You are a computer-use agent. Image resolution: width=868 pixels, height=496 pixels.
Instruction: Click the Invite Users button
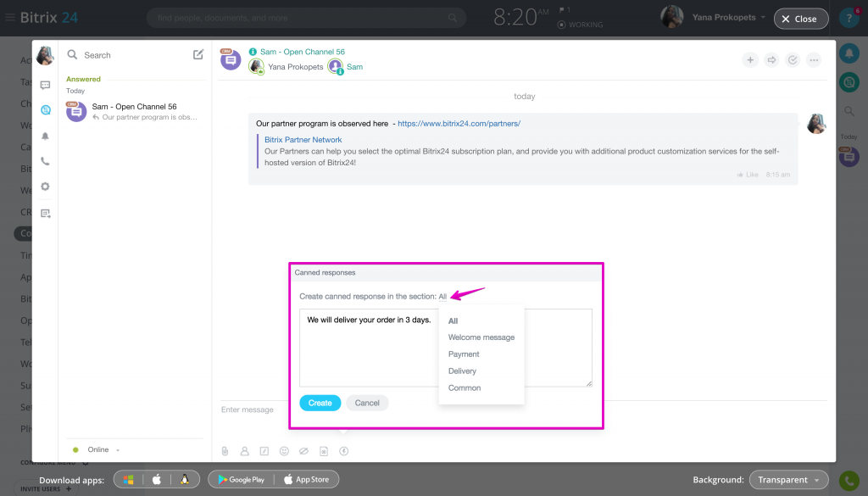[x=46, y=489]
